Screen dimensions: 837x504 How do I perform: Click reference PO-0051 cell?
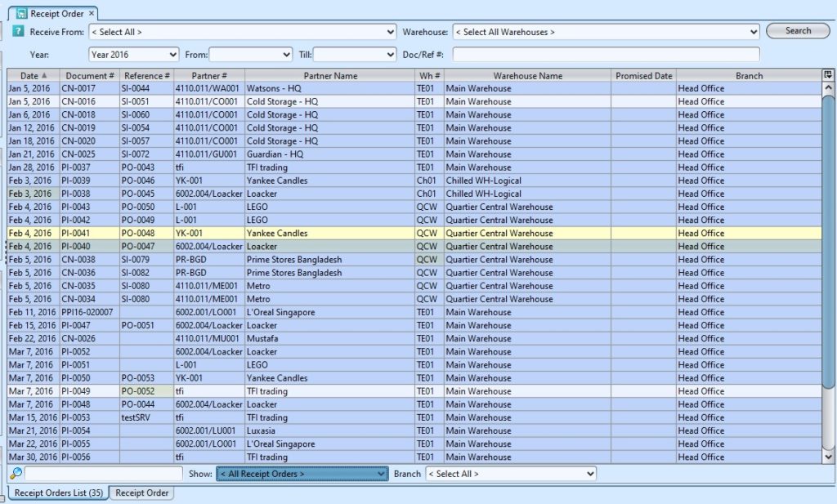click(147, 325)
